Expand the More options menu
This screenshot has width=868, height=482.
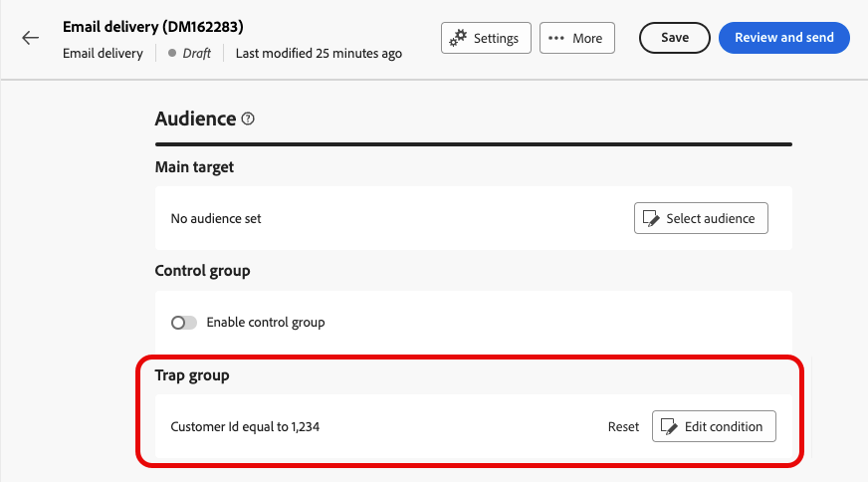(x=577, y=38)
